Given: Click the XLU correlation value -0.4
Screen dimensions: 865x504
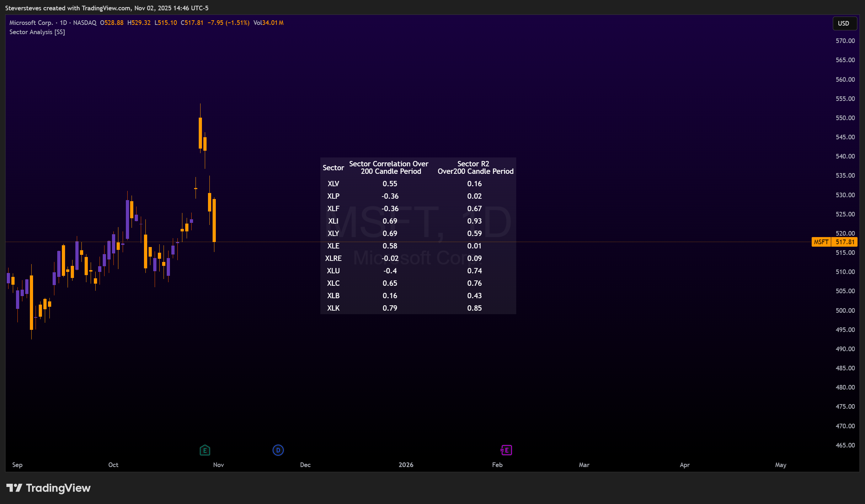Looking at the screenshot, I should [390, 271].
